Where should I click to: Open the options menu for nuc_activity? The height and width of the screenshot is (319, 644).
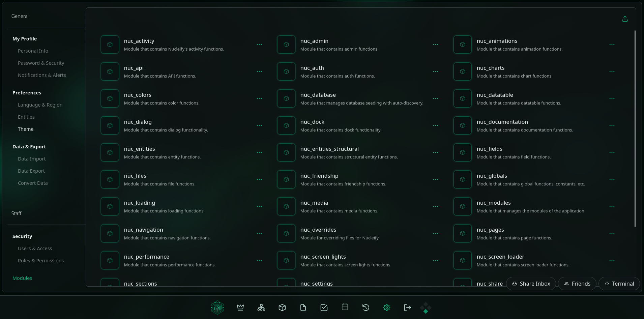tap(259, 44)
